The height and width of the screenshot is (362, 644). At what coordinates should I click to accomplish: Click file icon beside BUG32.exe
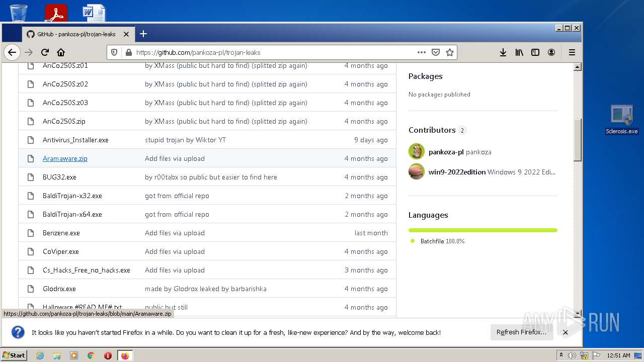pyautogui.click(x=31, y=177)
